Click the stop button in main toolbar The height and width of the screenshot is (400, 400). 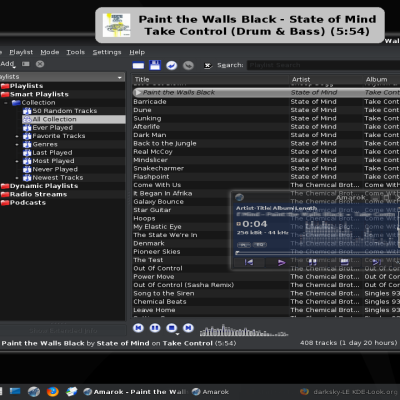tap(172, 328)
